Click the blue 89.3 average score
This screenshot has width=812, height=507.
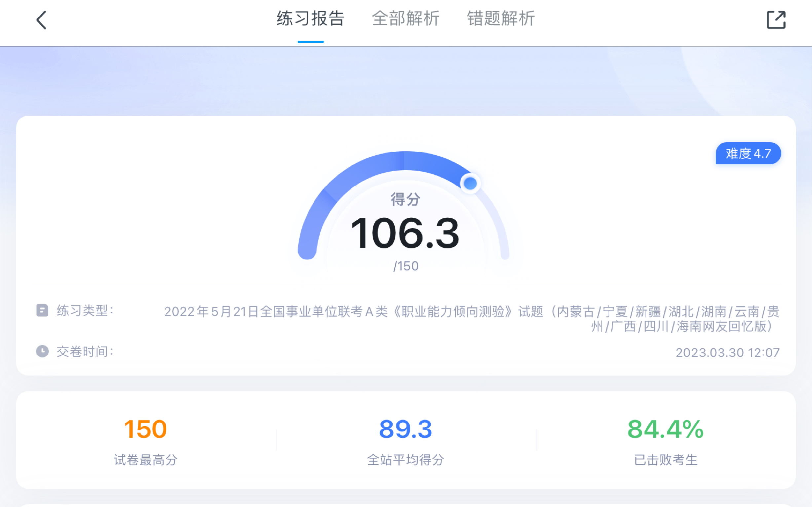(x=405, y=429)
